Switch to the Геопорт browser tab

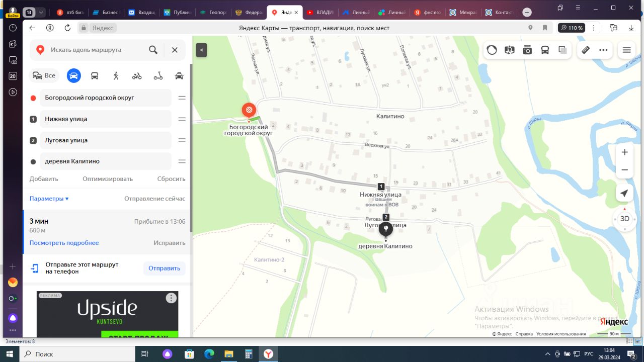point(213,12)
